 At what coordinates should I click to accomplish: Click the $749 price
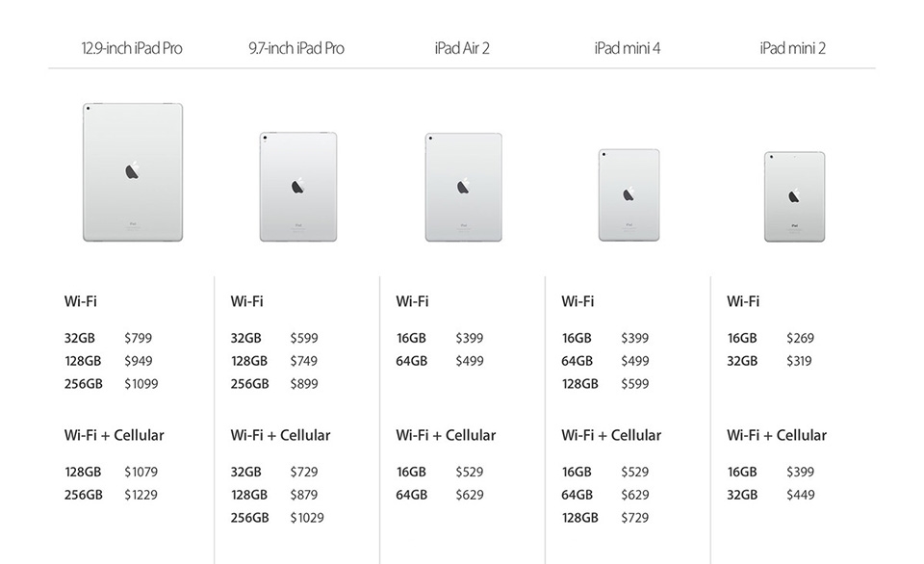[303, 361]
